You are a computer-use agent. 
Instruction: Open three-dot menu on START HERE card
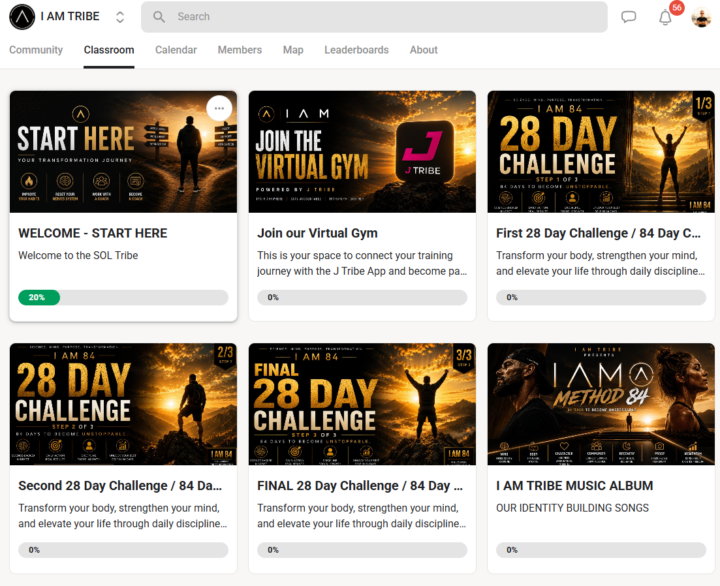[219, 108]
